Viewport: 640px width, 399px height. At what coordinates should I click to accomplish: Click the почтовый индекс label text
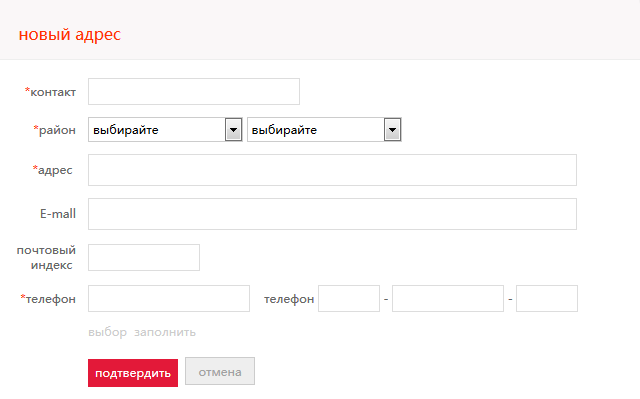(x=46, y=257)
